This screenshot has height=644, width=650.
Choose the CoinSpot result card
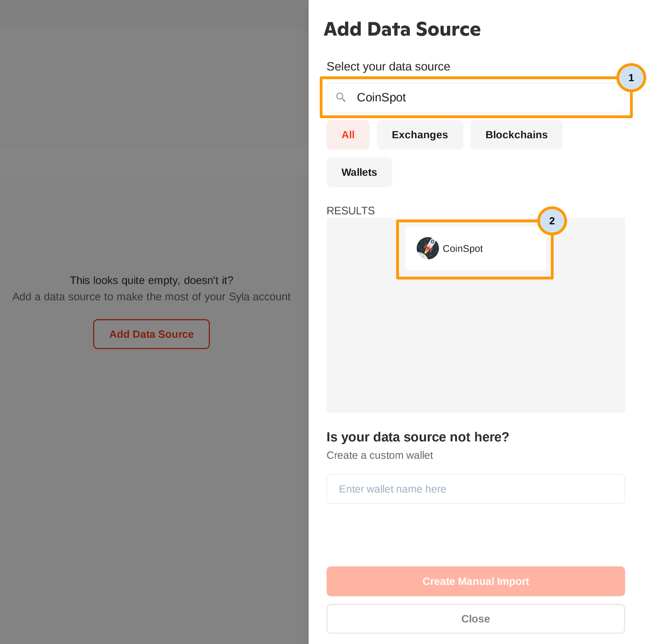pyautogui.click(x=475, y=248)
